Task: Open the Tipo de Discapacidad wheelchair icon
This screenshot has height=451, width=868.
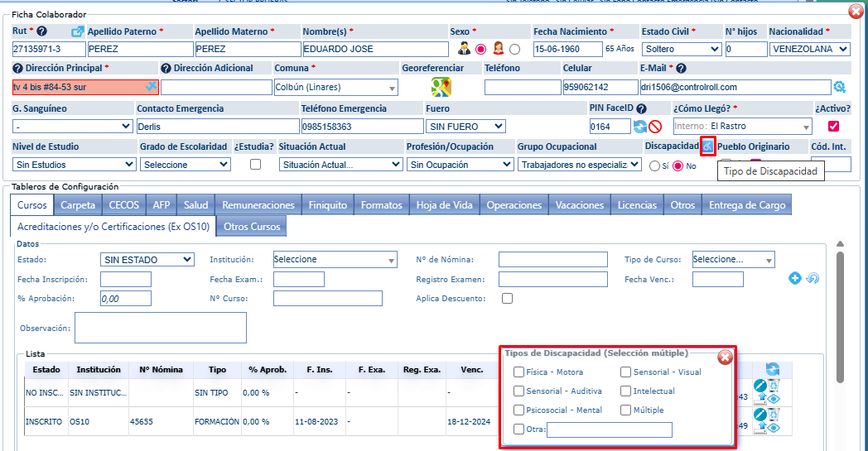Action: [707, 146]
